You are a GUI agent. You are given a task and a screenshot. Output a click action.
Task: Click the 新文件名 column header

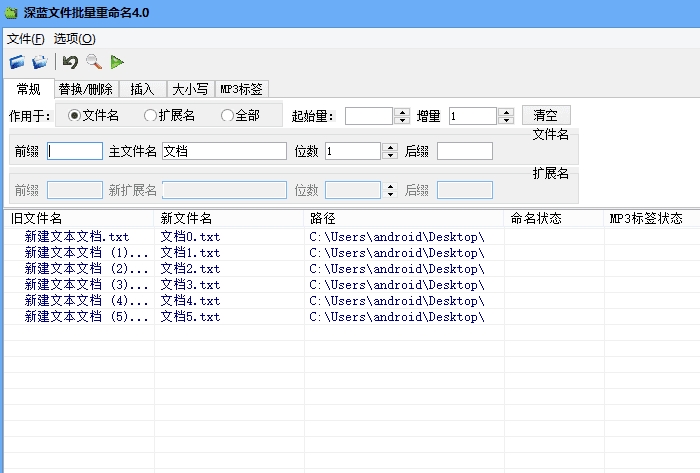229,218
